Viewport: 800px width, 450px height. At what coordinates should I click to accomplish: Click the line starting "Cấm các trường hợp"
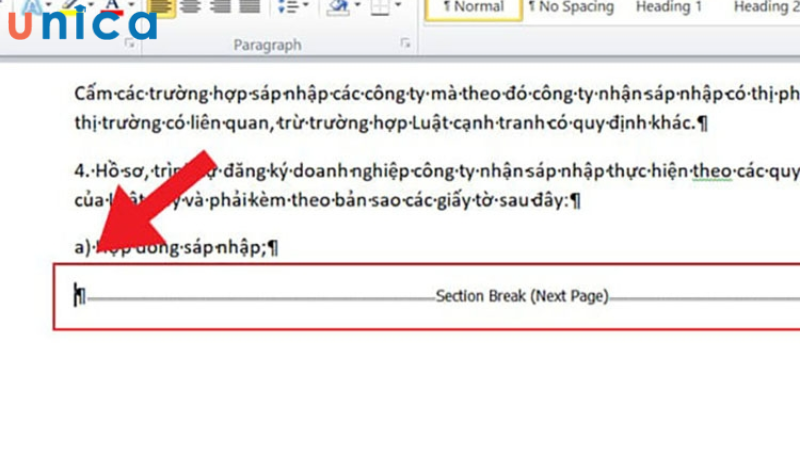click(437, 94)
